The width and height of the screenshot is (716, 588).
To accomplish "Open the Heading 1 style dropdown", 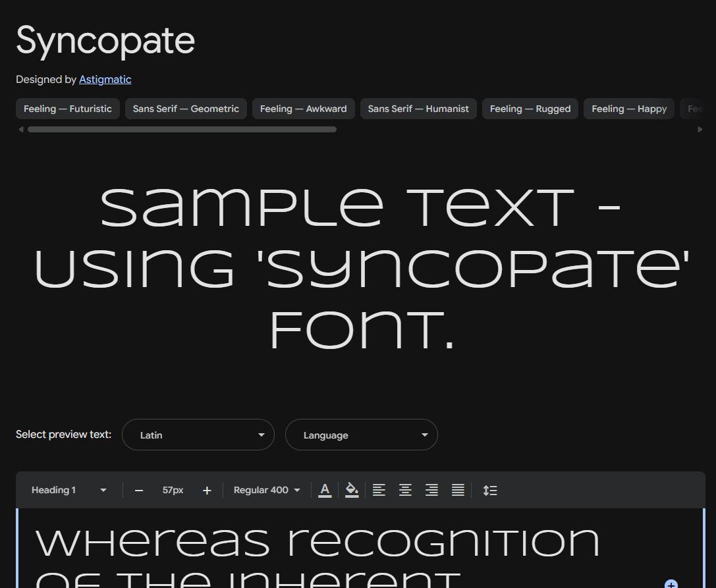I will (x=69, y=491).
